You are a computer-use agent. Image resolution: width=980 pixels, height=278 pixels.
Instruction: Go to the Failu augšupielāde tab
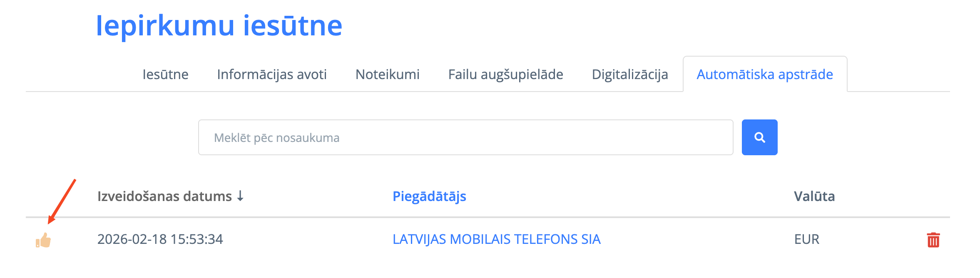(505, 74)
